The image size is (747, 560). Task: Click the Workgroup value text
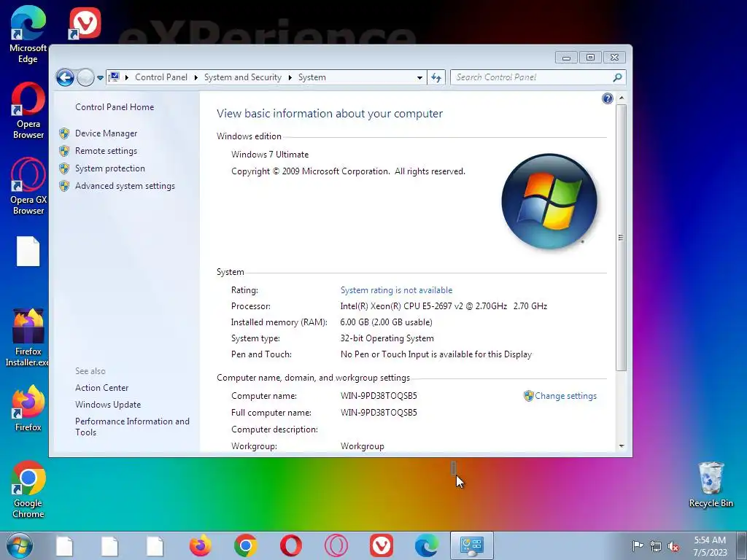362,446
